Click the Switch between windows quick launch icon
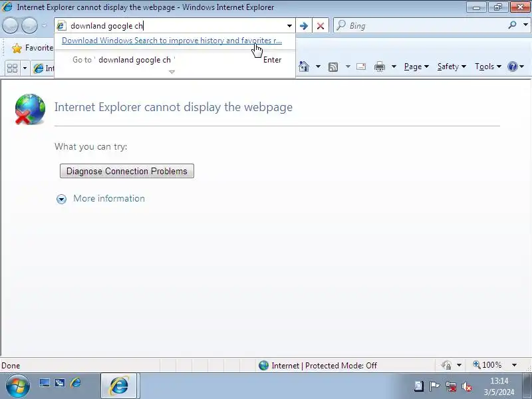Screen dimensions: 532x399 60,383
